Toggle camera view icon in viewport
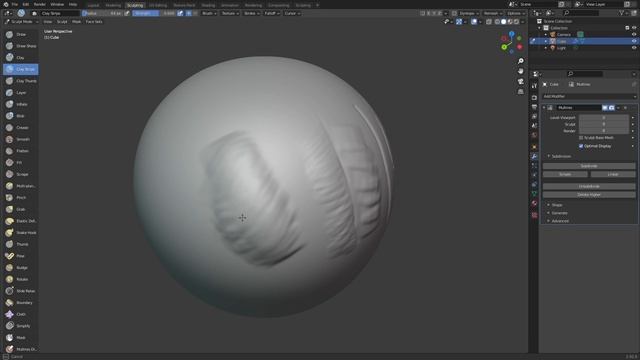The height and width of the screenshot is (360, 640). 520,81
